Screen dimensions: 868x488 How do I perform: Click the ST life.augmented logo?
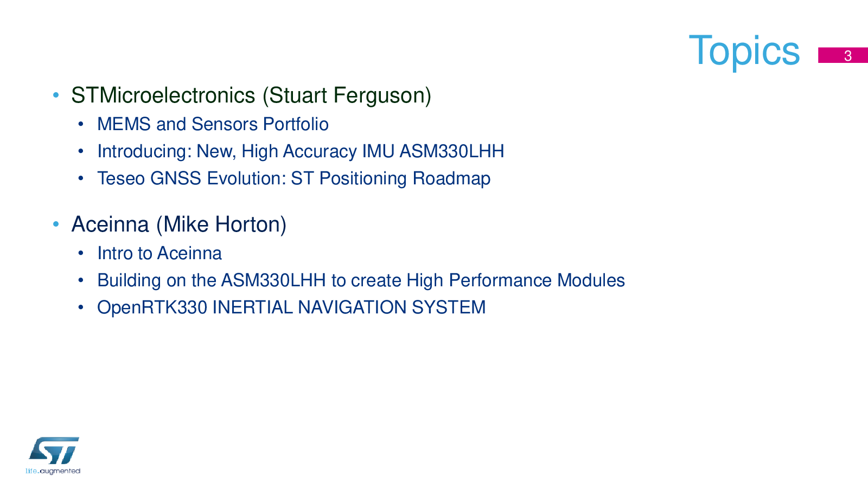tap(53, 455)
